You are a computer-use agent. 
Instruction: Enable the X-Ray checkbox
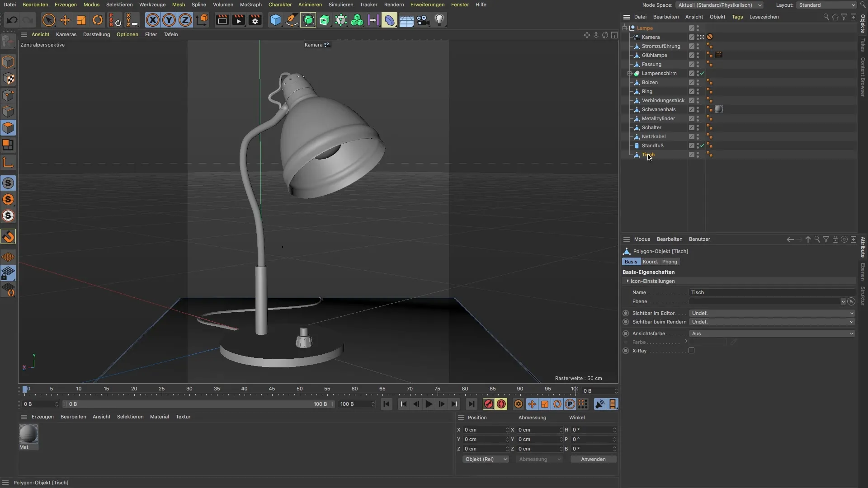[x=691, y=351]
